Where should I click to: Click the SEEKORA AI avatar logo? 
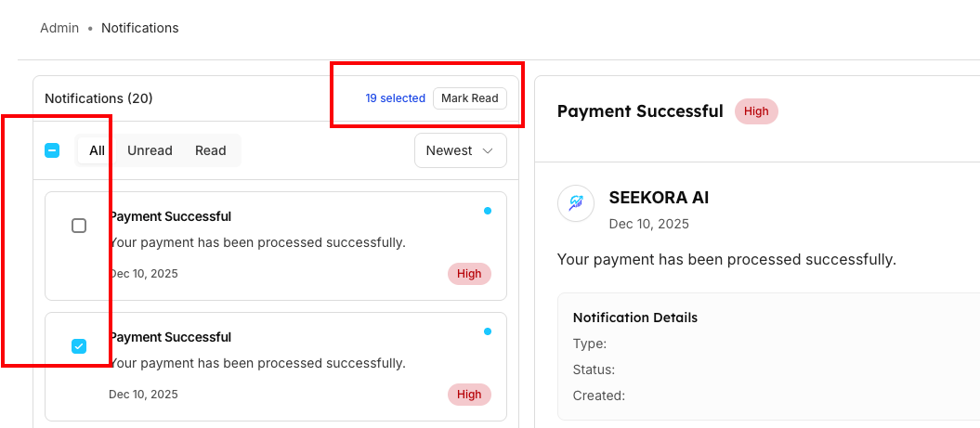pos(576,203)
